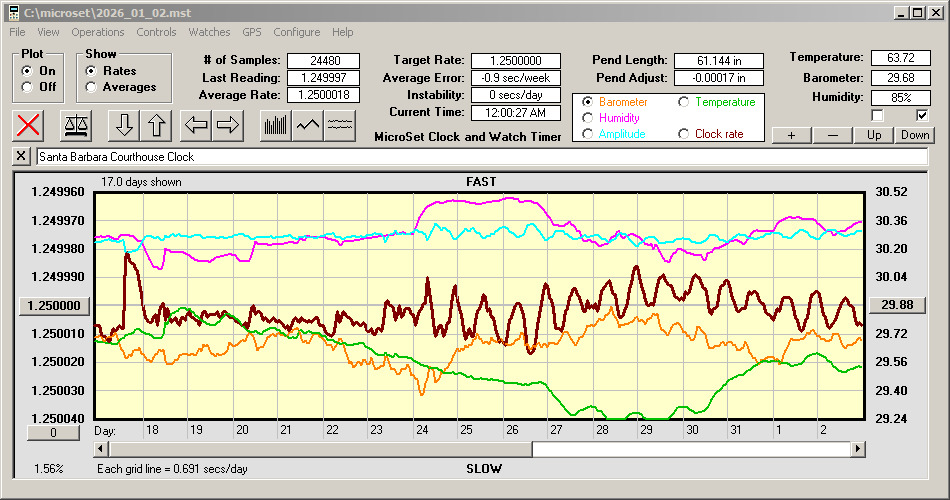The width and height of the screenshot is (950, 500).
Task: Select the Averages radio button
Action: [91, 87]
